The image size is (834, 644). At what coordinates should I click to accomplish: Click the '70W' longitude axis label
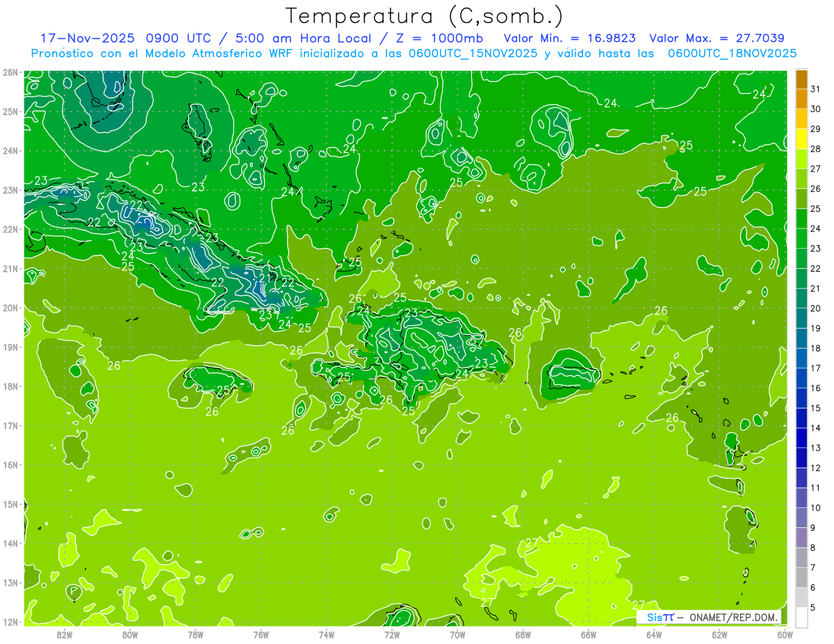coord(457,634)
